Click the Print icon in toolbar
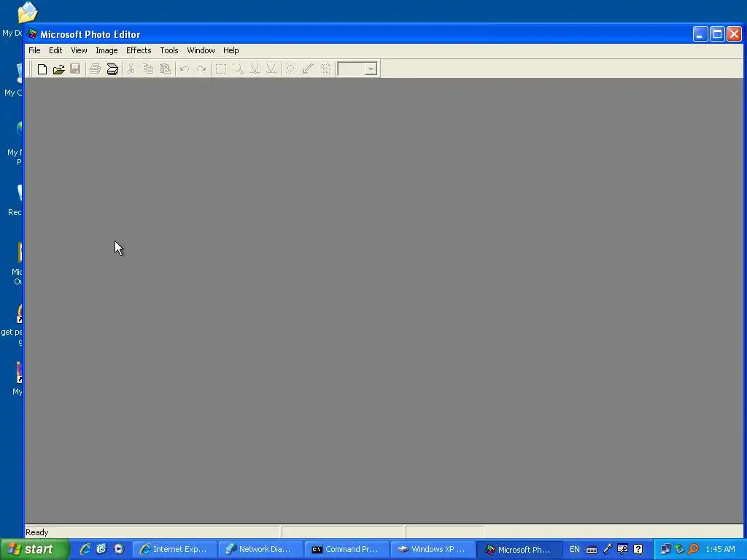The width and height of the screenshot is (747, 560). point(95,69)
